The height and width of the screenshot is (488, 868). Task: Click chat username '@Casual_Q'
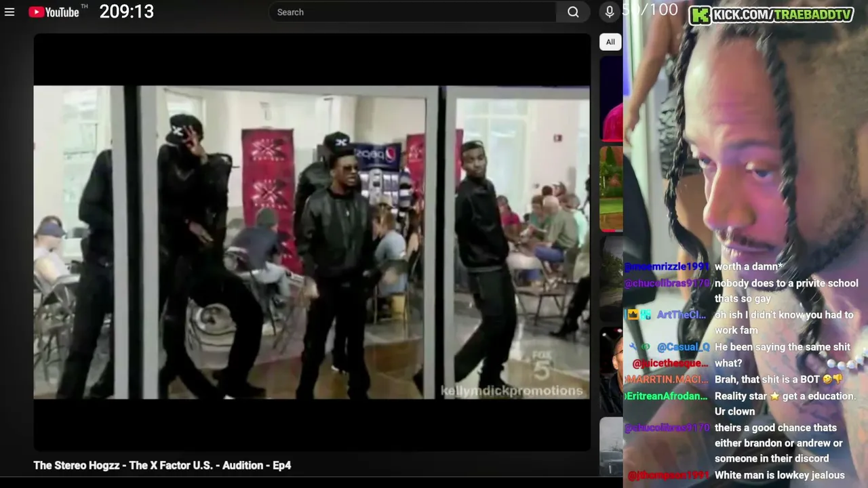683,347
